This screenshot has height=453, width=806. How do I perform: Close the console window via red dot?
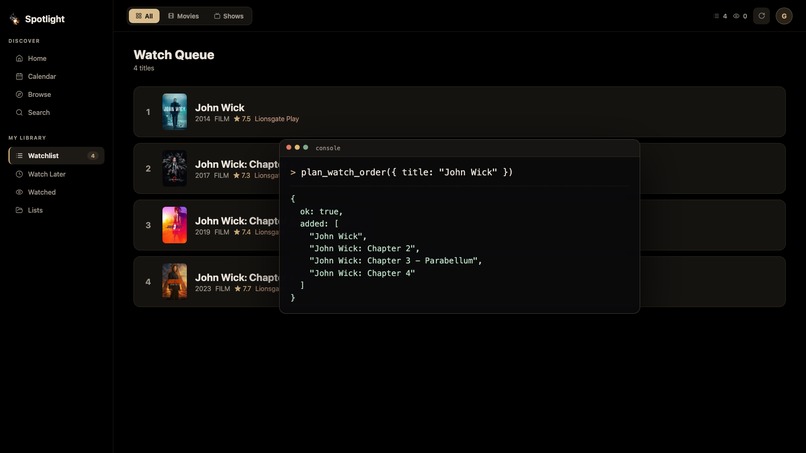tap(289, 148)
